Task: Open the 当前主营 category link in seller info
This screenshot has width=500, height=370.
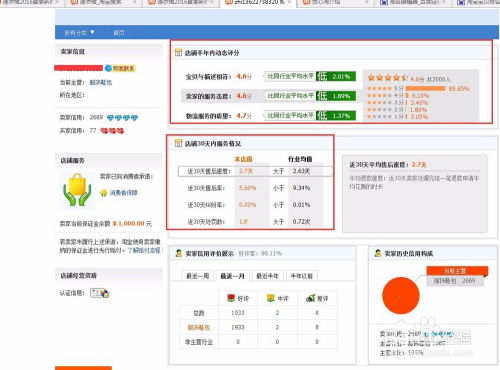Action: coord(101,82)
